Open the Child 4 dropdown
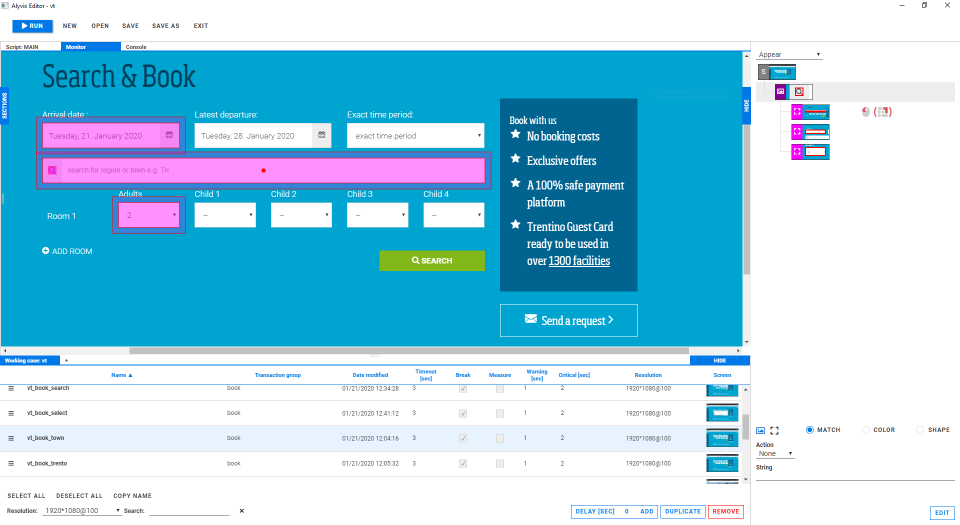Screen dimensions: 960x525 [454, 215]
